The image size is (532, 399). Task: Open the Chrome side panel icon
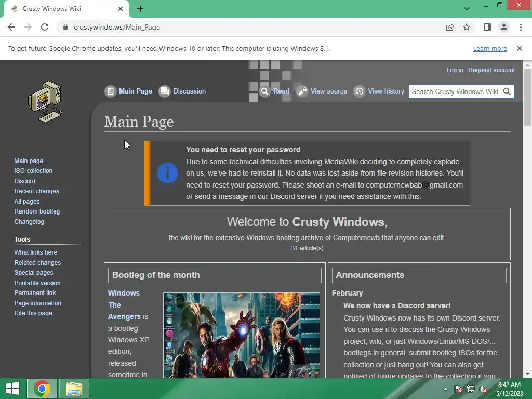(x=487, y=27)
